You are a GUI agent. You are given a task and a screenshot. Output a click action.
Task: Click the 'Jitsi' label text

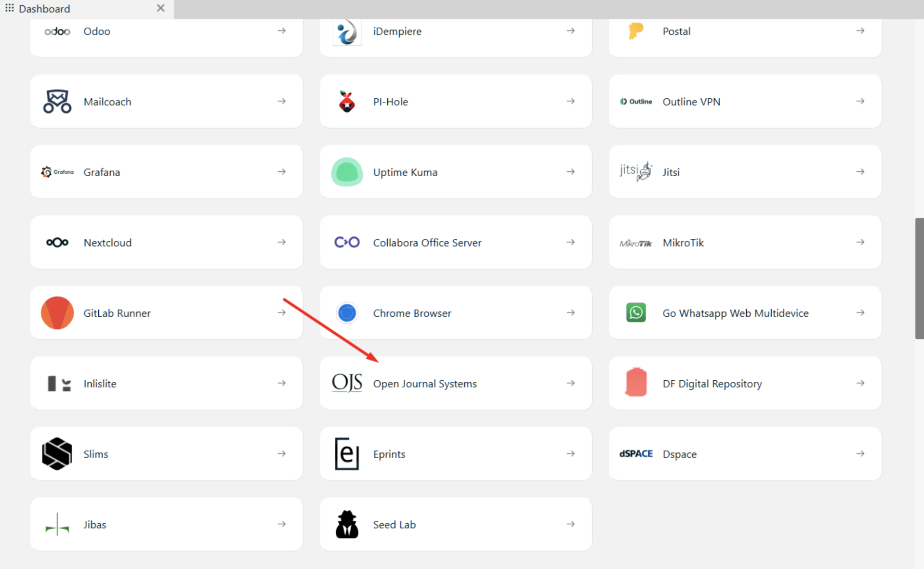[671, 172]
